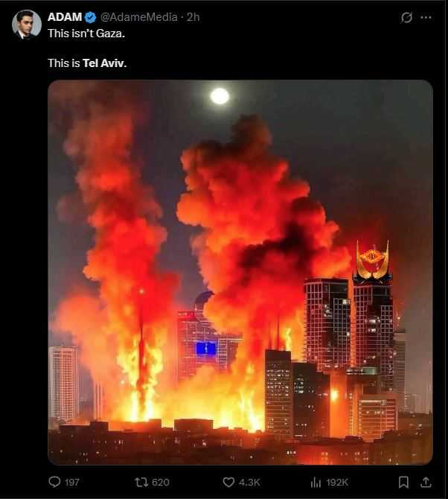The width and height of the screenshot is (448, 499).
Task: Open the @AdameMedia handle link
Action: [x=139, y=17]
